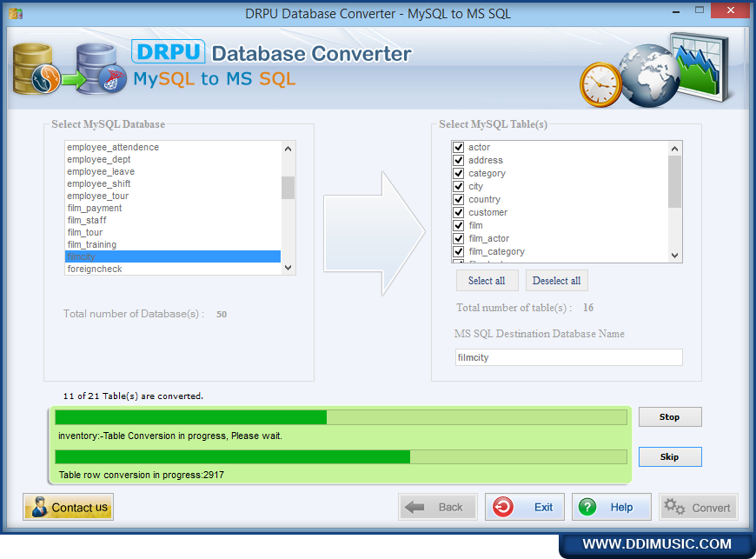Click the Deselect all button
The width and height of the screenshot is (756, 559).
point(556,281)
